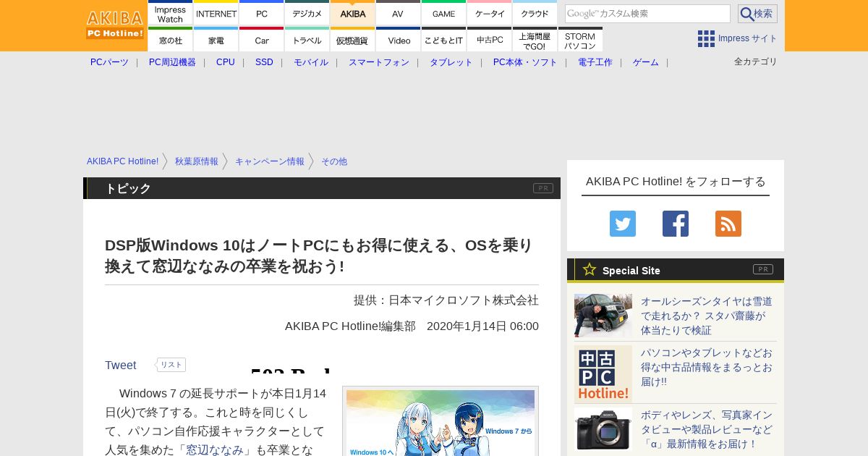Go to キャンペーン情報 breadcrumb
Viewport: 868px width, 456px height.
point(270,161)
